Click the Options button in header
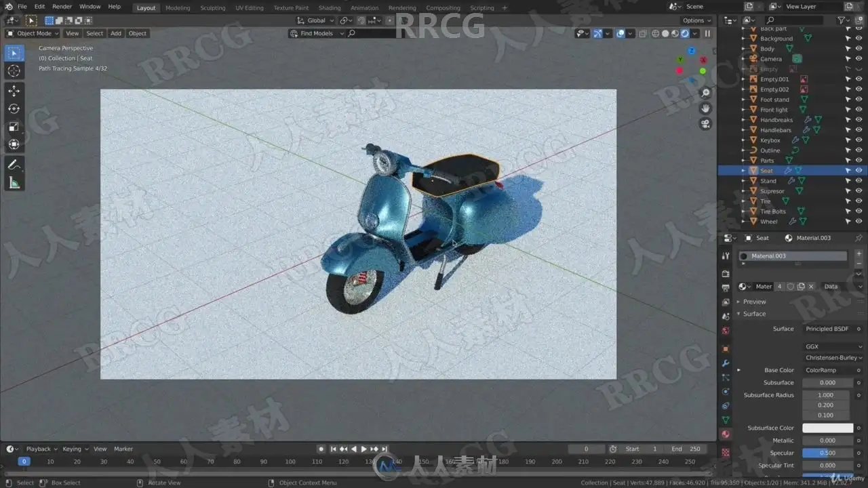 pos(696,21)
